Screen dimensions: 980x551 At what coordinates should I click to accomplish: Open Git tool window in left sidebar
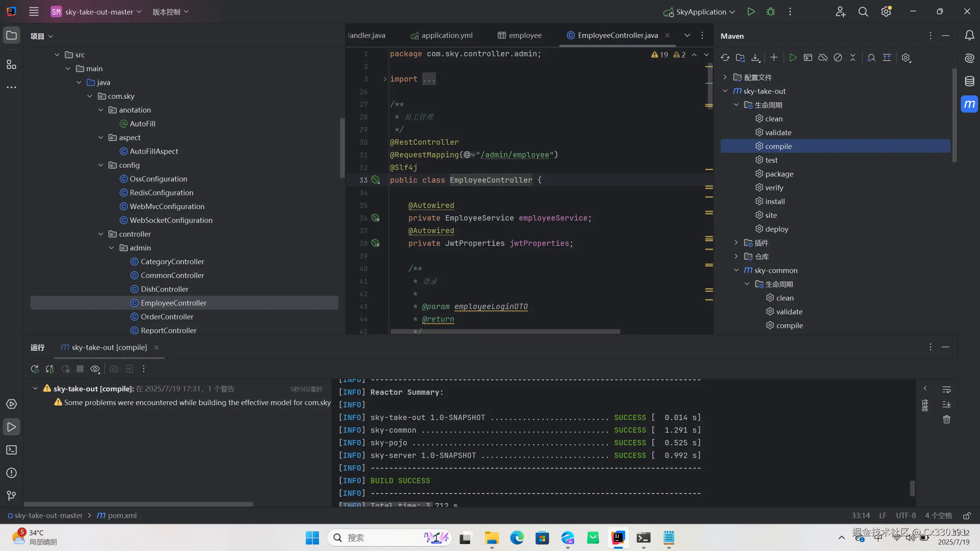(11, 496)
